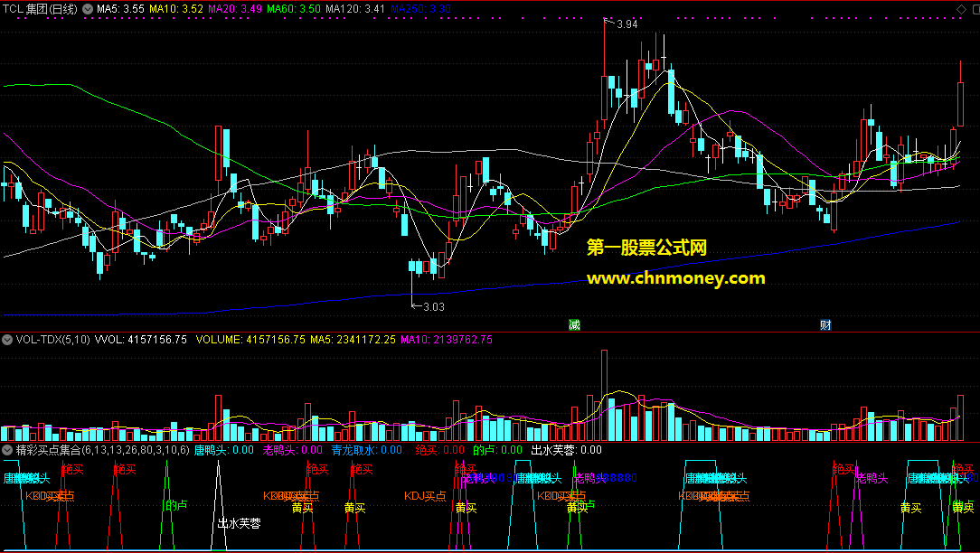The width and height of the screenshot is (980, 553).
Task: Click the 老鸭头: 0.00 readout
Action: coord(293,450)
